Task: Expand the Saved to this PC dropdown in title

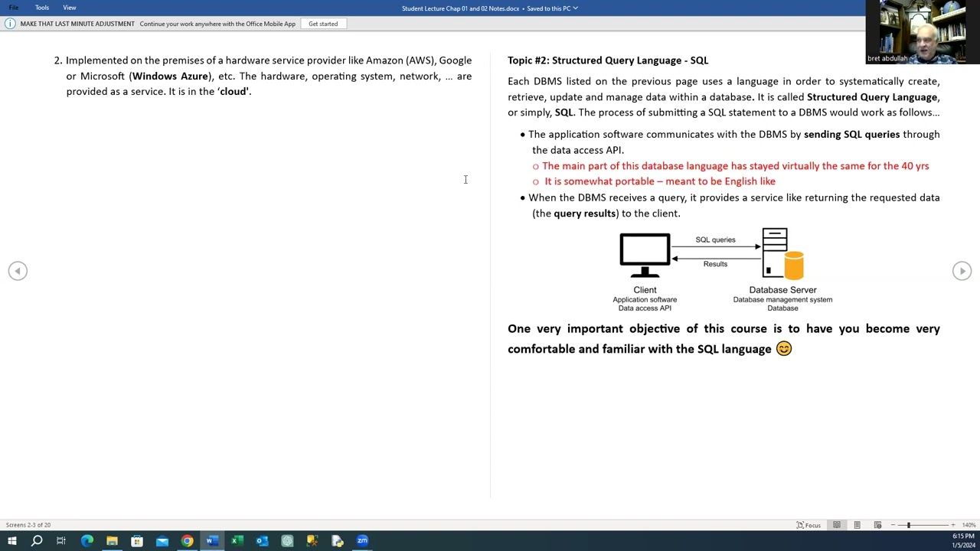Action: (575, 8)
